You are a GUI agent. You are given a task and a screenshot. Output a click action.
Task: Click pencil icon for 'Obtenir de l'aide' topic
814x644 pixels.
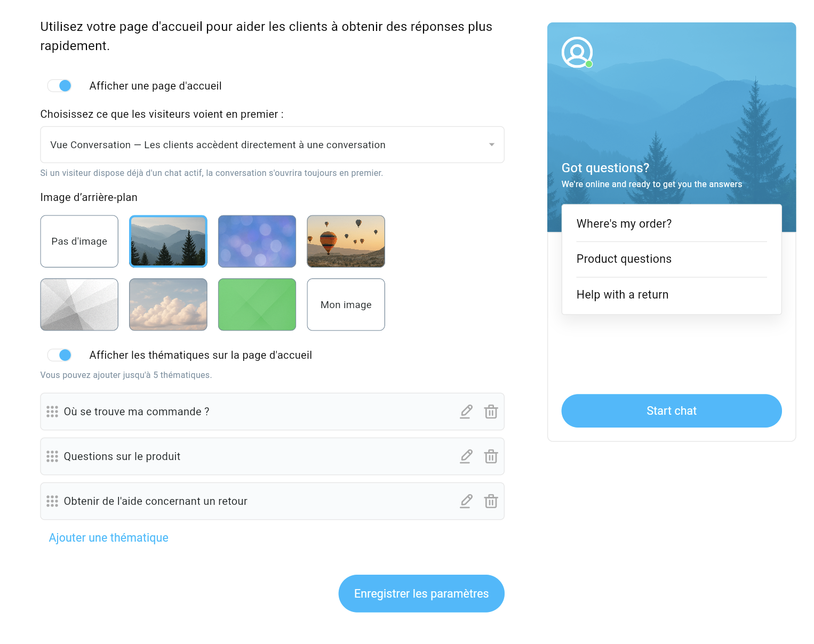point(466,501)
